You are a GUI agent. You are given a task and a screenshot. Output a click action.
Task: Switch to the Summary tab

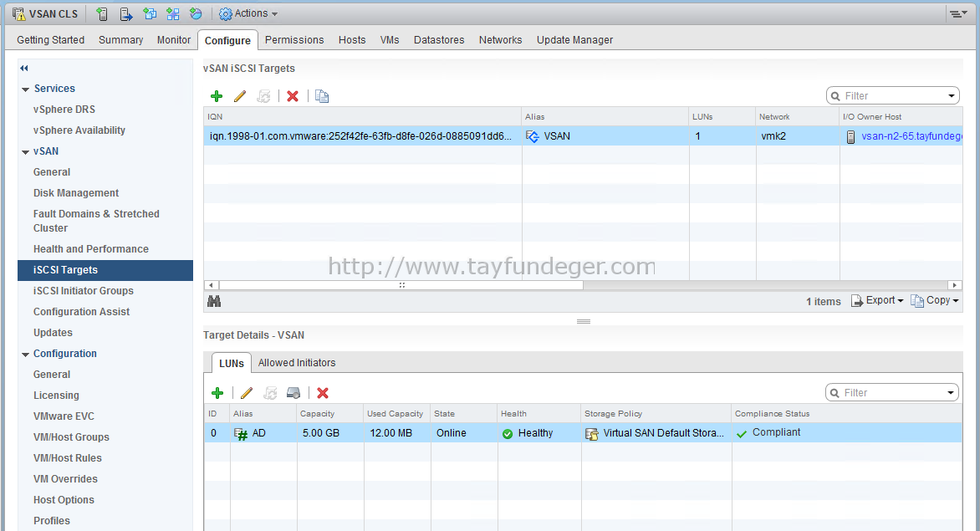pyautogui.click(x=120, y=40)
